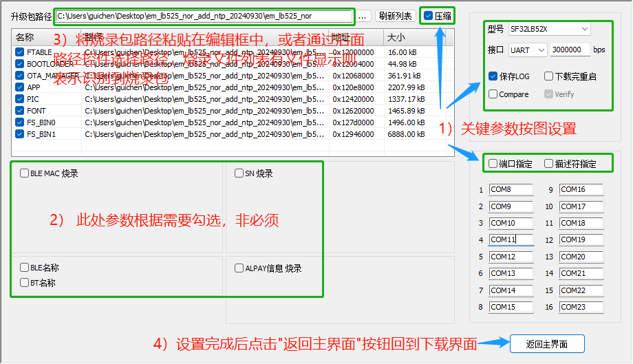Open the 型号 SF32LB52X dropdown
Image resolution: width=633 pixels, height=364 pixels.
click(x=548, y=29)
